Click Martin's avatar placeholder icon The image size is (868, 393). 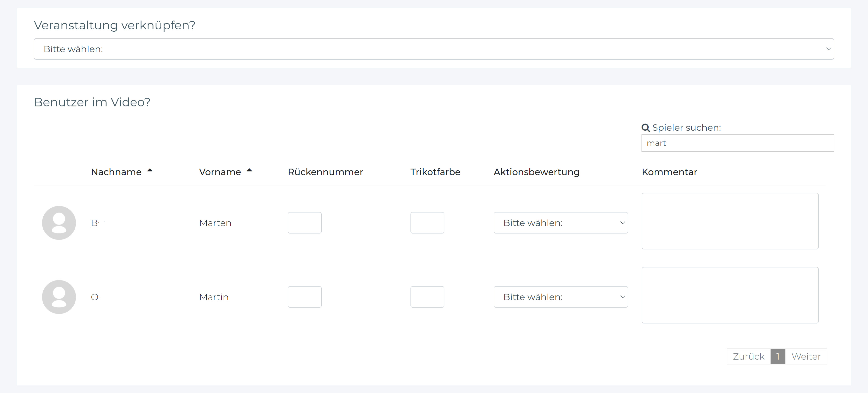tap(59, 297)
